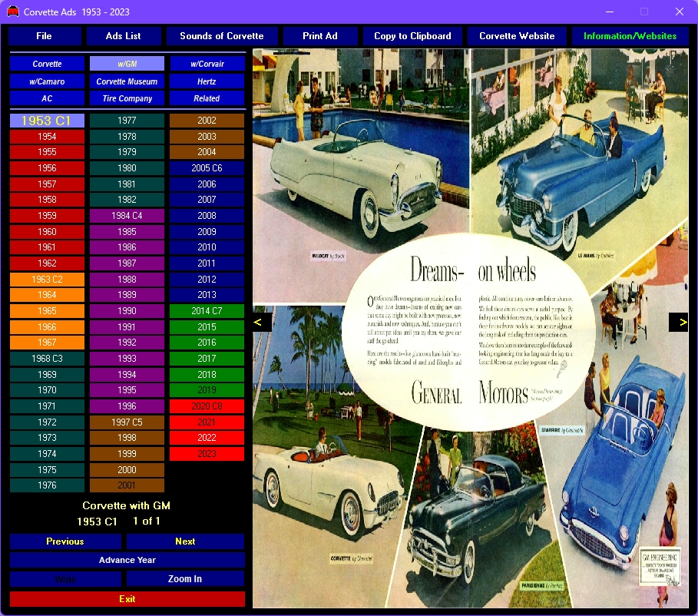The height and width of the screenshot is (616, 698).
Task: Choose year 1968 C3
Action: click(47, 359)
